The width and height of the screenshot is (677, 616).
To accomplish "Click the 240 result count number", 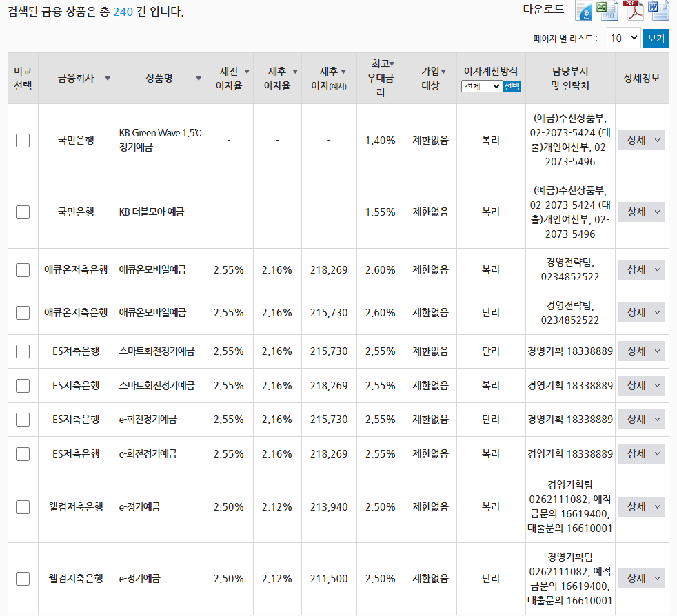I will pos(123,12).
